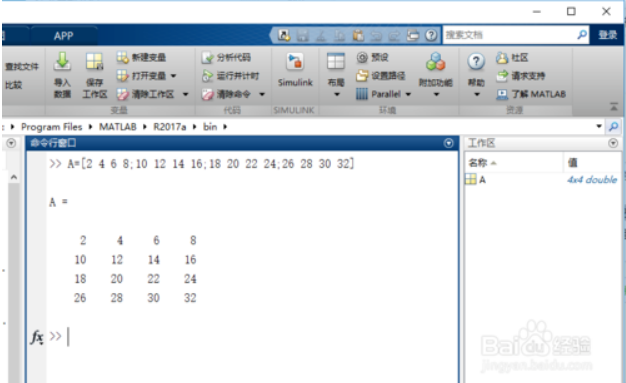Click the Parallel button
The height and width of the screenshot is (383, 626).
click(x=378, y=94)
